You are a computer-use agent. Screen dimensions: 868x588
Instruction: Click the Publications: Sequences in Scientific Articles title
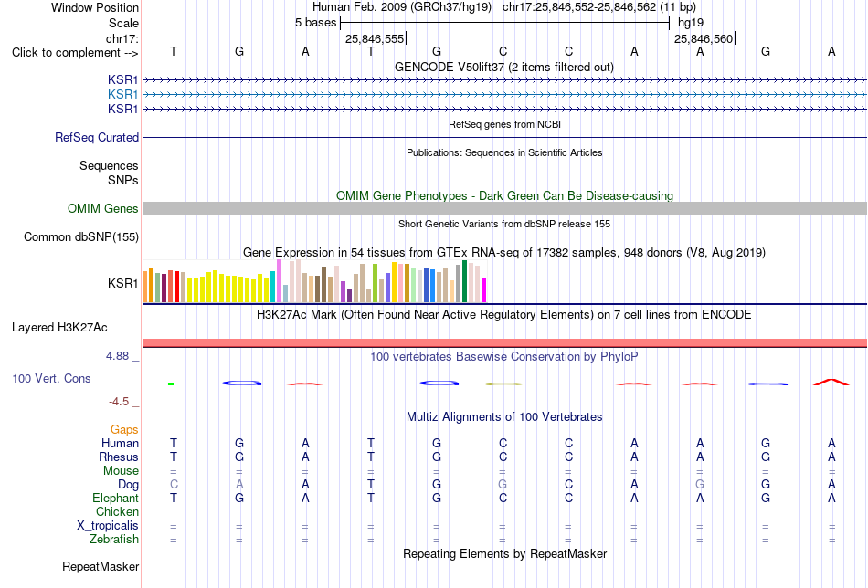pyautogui.click(x=504, y=152)
